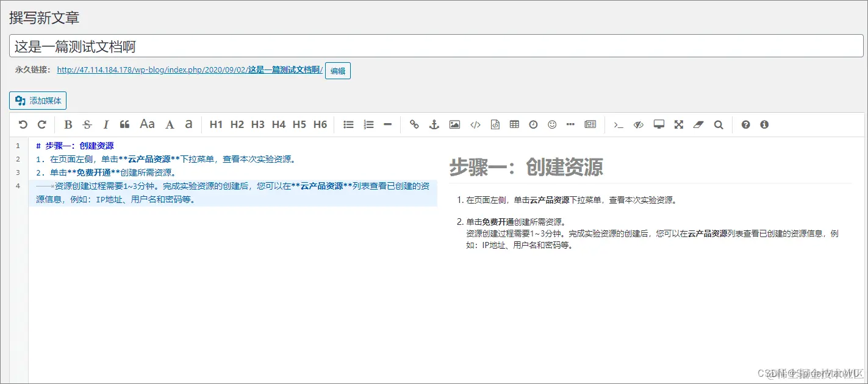This screenshot has width=868, height=384.
Task: Apply an H2 heading to the text
Action: [237, 124]
